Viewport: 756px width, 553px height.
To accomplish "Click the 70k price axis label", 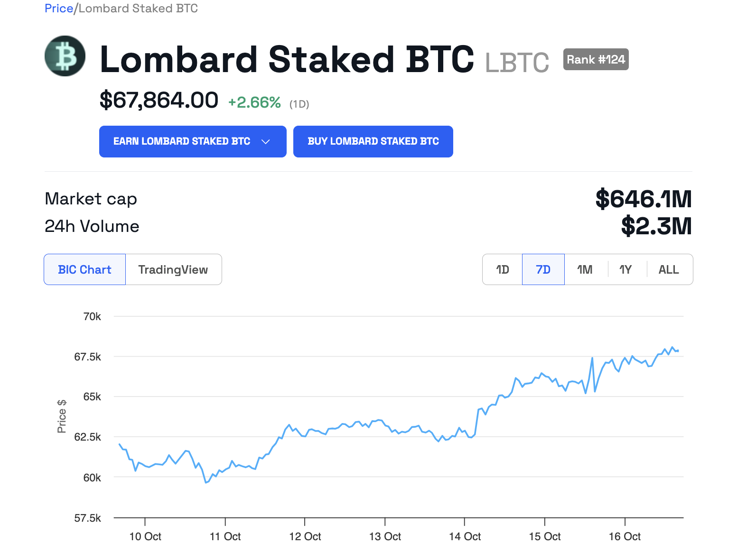I will point(92,316).
